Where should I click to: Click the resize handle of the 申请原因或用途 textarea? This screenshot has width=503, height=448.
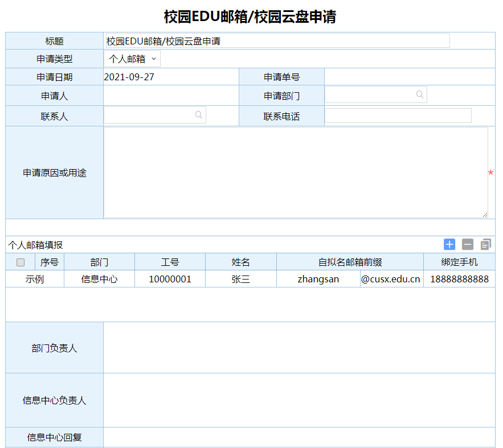(485, 215)
